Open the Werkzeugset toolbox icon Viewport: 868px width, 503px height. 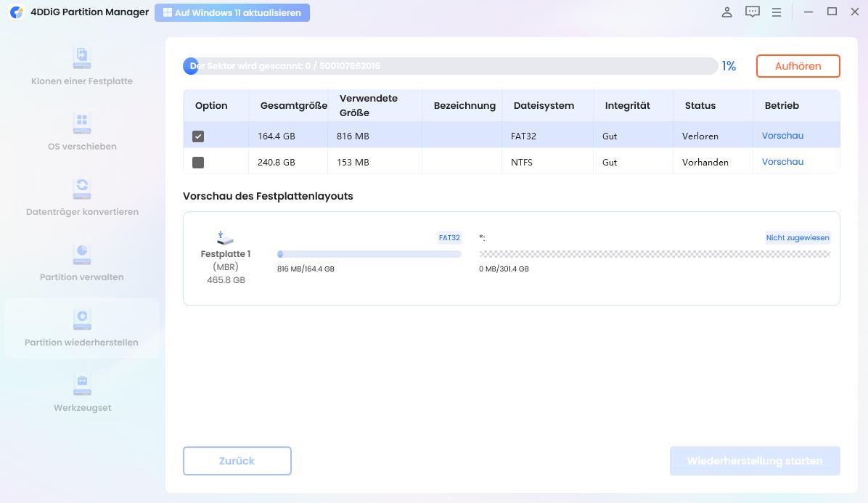pos(81,384)
